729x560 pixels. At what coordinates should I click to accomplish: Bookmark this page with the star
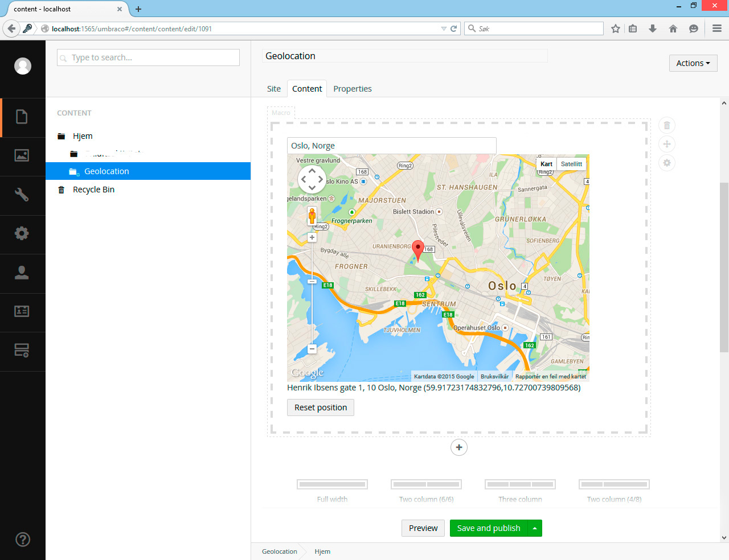pos(616,28)
